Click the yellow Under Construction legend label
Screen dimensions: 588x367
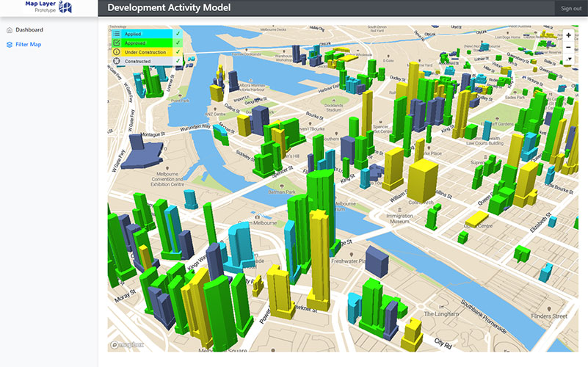tap(143, 52)
